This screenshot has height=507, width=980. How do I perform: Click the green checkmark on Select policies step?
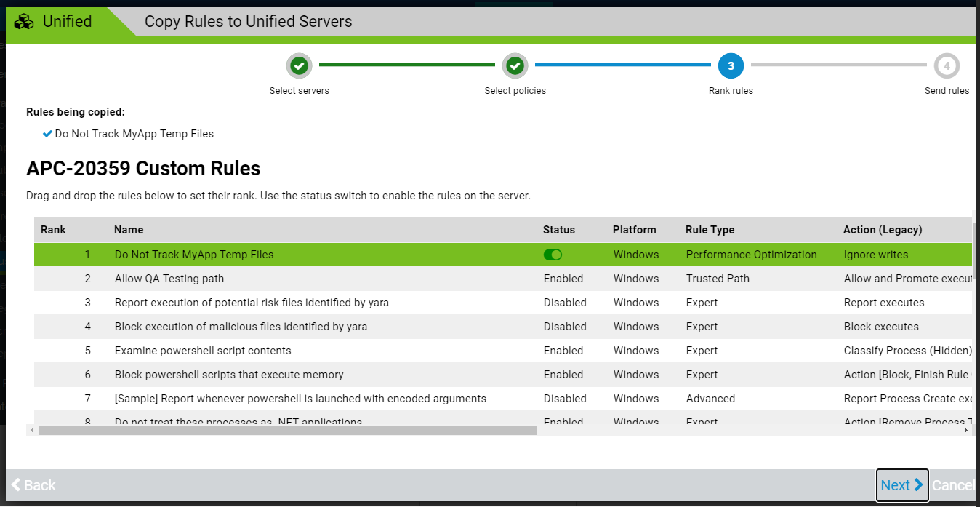pyautogui.click(x=515, y=65)
